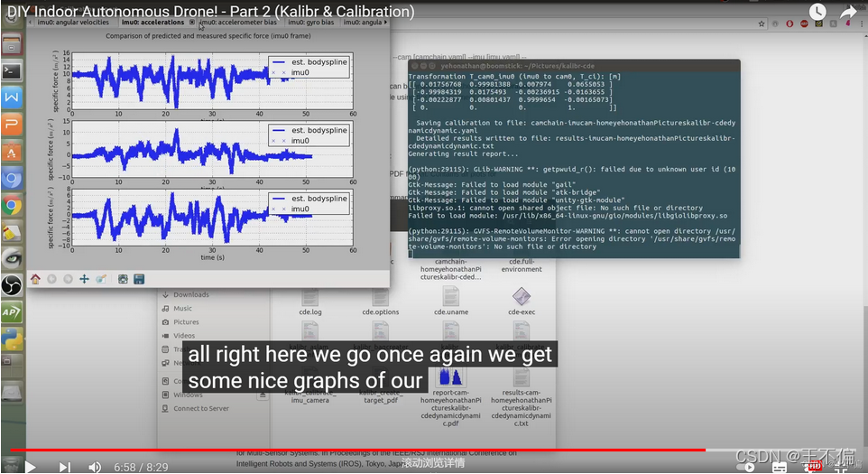Click the browser page scrollbar up arrow
This screenshot has height=474, width=868.
[x=864, y=36]
